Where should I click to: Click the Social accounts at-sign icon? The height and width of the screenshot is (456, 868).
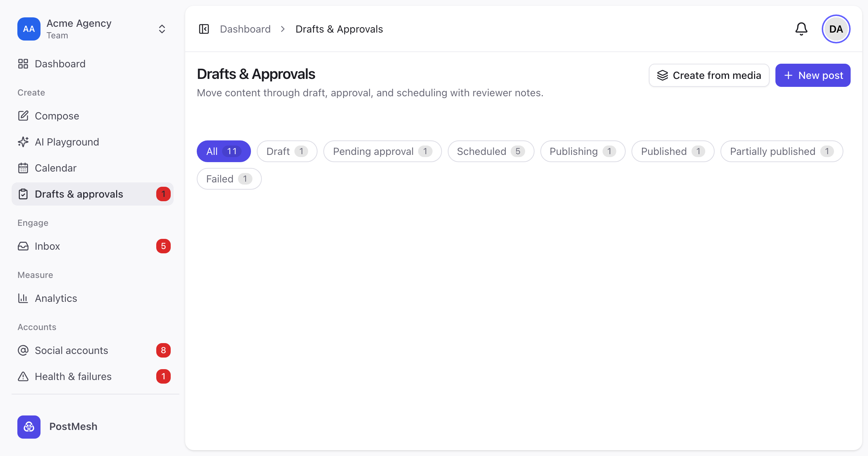(23, 350)
